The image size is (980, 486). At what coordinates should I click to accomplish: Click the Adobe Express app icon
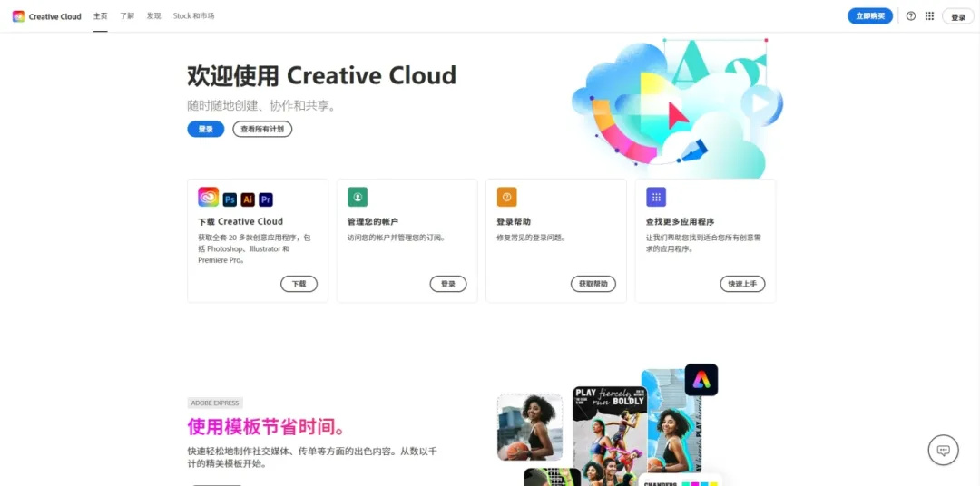coord(701,380)
